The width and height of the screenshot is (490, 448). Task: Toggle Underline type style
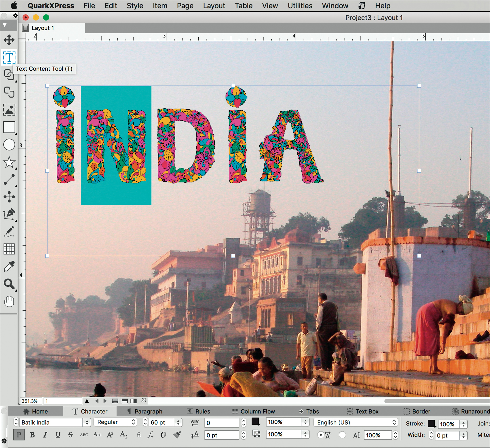point(58,435)
